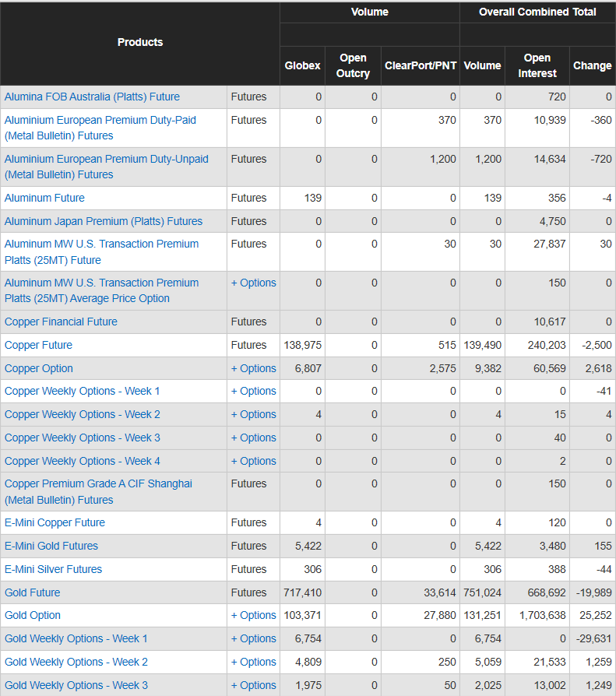This screenshot has width=616, height=696.
Task: Open the E-Mini Gold Futures link
Action: (x=51, y=546)
